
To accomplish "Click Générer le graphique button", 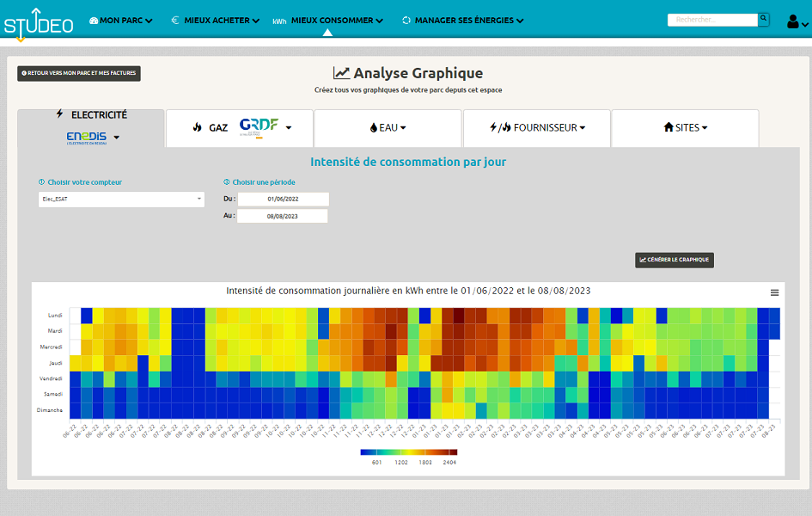I will 675,260.
